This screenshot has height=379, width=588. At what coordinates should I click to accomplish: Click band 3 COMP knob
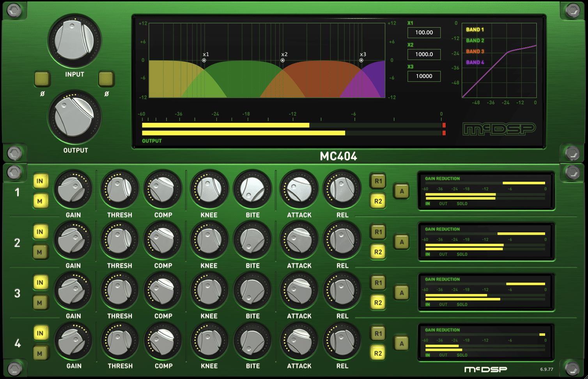(x=163, y=291)
